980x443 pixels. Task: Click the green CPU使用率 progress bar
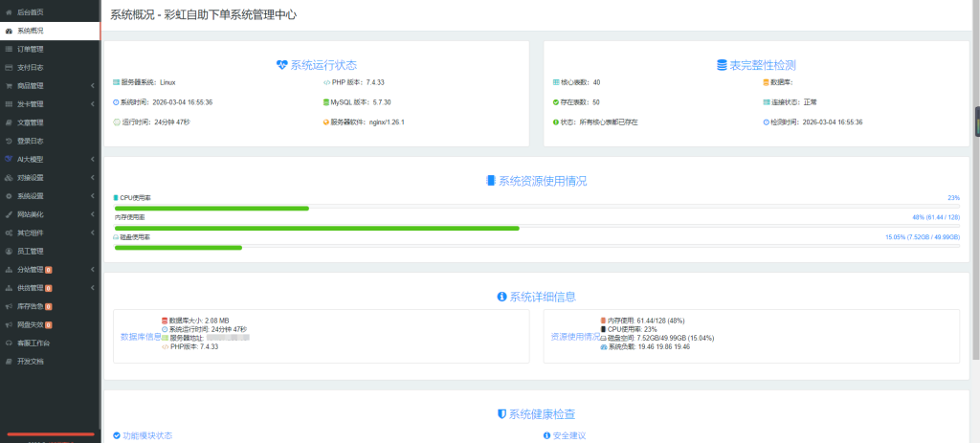(x=212, y=208)
